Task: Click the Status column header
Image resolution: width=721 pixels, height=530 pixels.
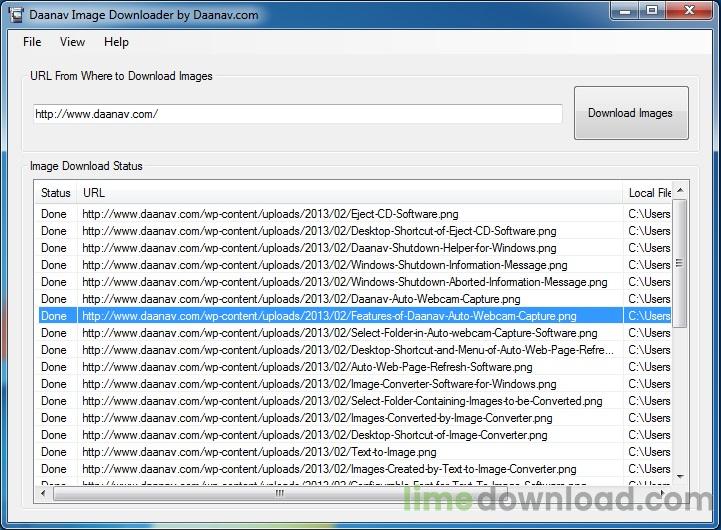Action: click(56, 193)
